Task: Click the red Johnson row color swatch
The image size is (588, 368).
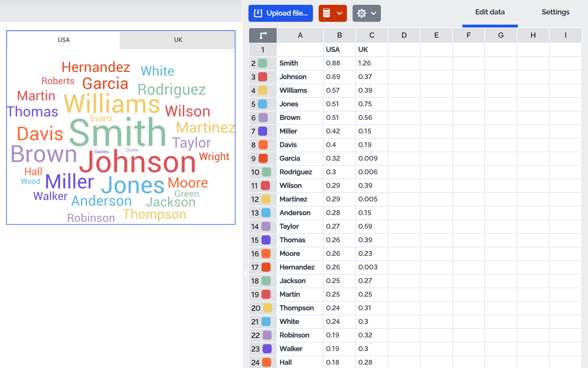Action: coord(263,77)
